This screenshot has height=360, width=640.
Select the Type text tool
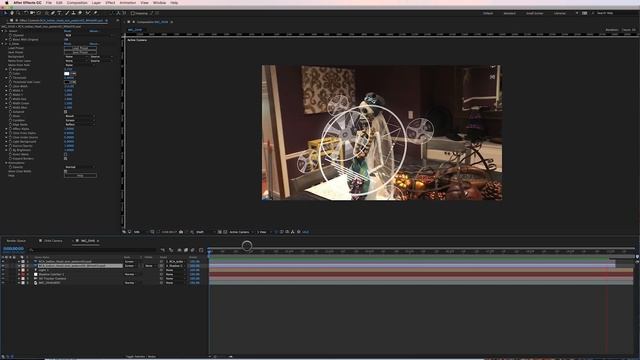click(x=59, y=13)
